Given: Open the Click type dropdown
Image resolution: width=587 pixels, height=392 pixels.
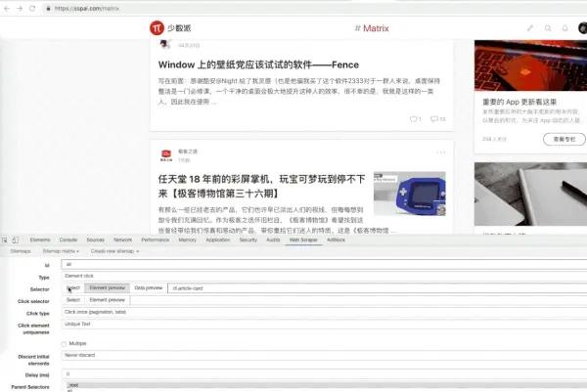Looking at the screenshot, I should coord(324,312).
